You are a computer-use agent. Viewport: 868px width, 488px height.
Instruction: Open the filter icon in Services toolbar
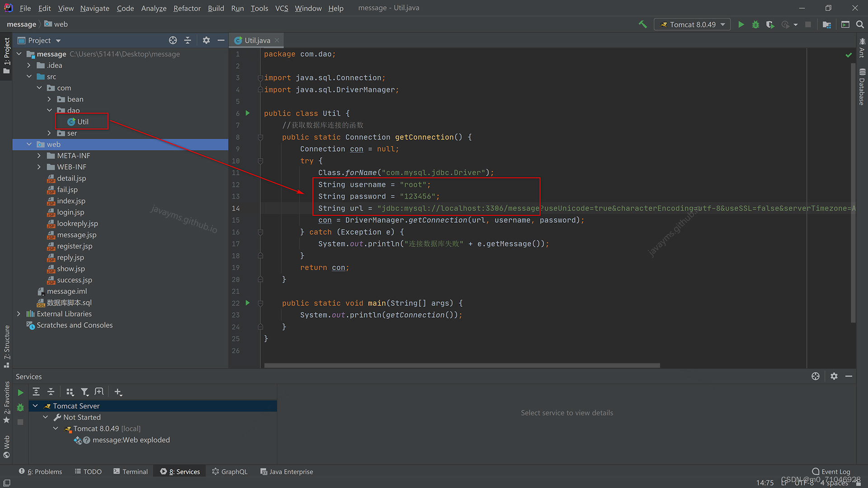(85, 392)
